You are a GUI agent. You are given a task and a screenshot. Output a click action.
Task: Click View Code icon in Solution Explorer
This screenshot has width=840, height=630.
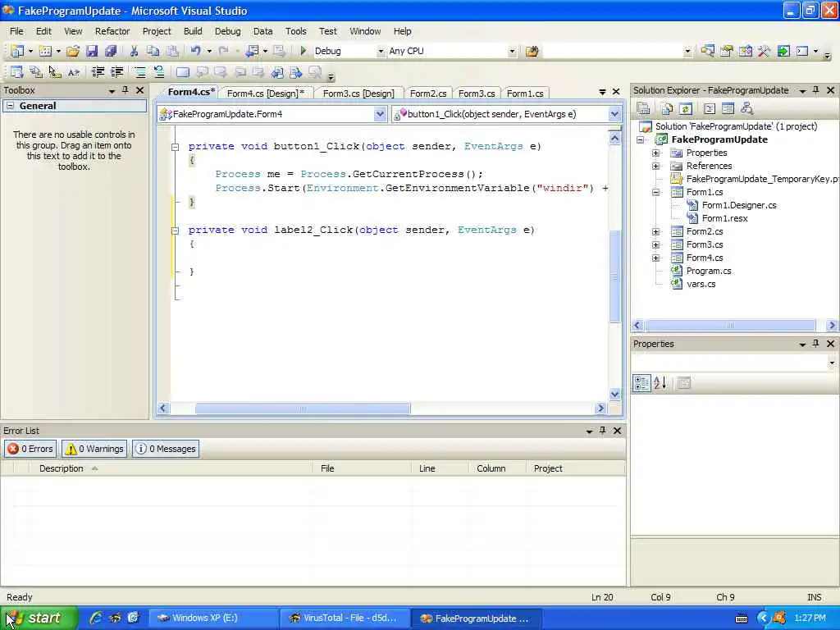point(710,109)
